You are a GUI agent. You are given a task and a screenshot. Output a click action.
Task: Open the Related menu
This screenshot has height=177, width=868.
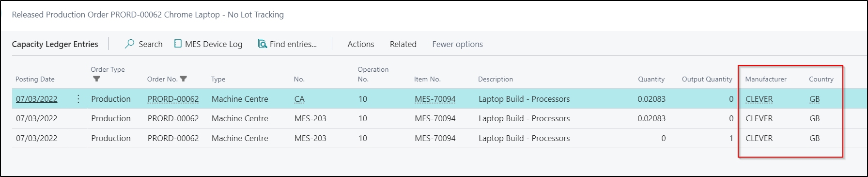coord(403,44)
